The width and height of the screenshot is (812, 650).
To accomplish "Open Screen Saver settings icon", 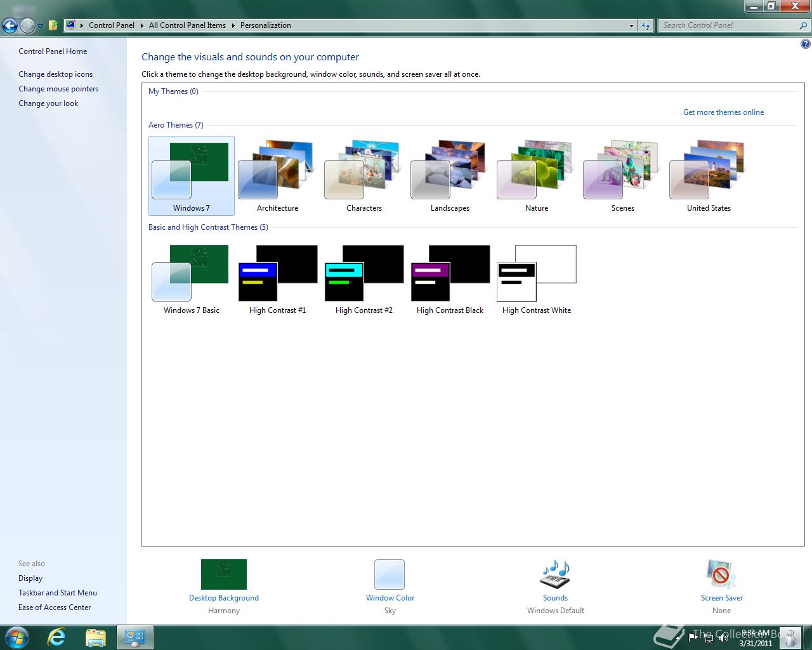I will pos(721,574).
